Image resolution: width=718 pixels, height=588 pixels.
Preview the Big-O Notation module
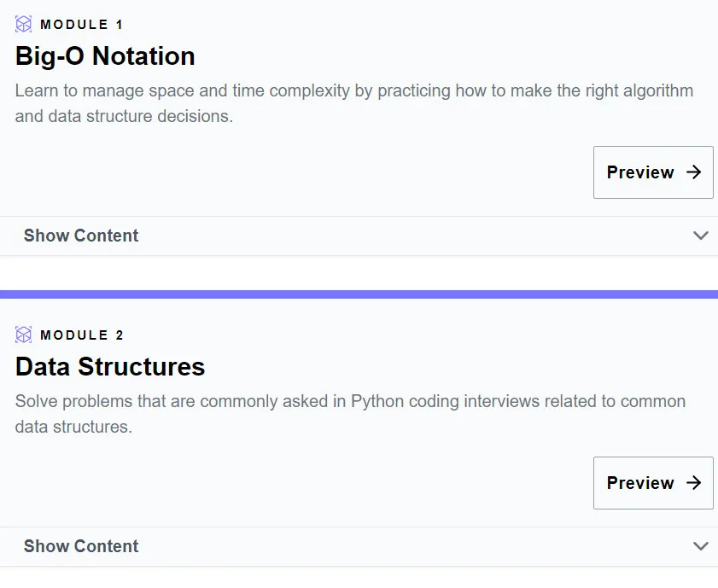[653, 172]
